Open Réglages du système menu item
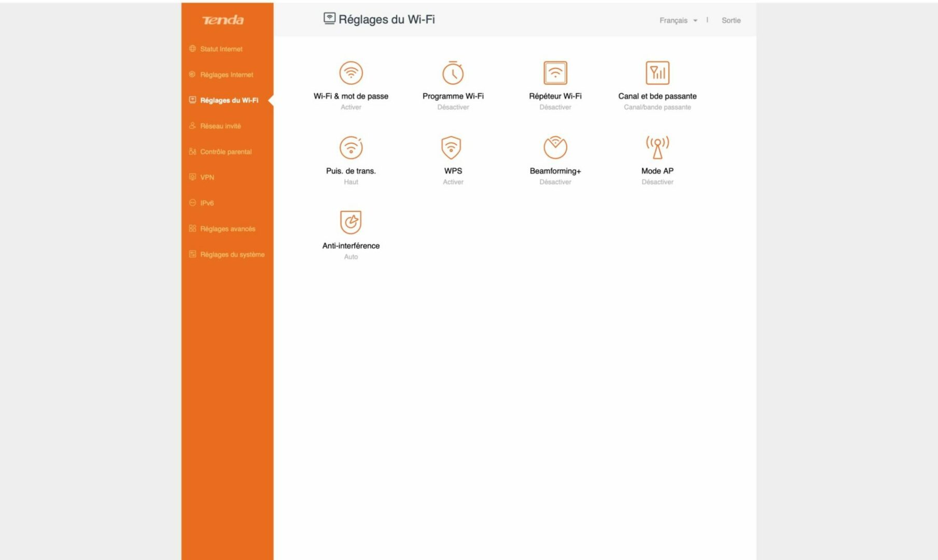Screen dimensions: 938x560 point(232,255)
